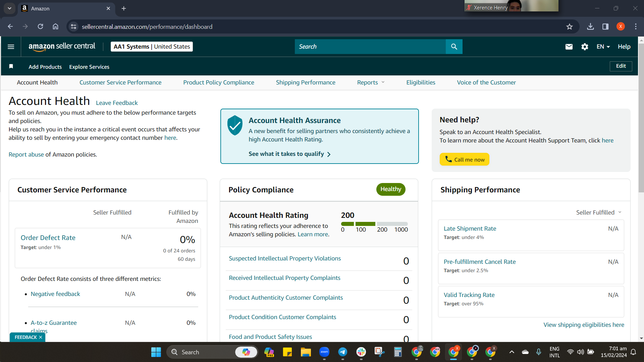
Task: Click the browser address bar
Action: tap(322, 26)
